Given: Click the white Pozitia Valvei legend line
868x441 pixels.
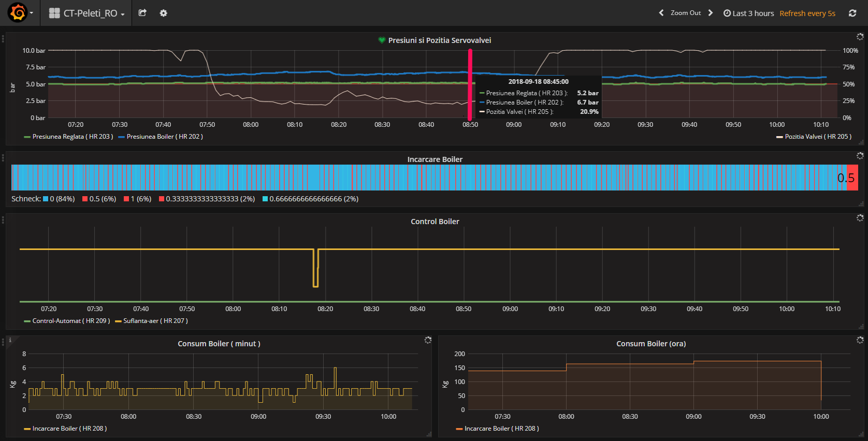Looking at the screenshot, I should 779,137.
